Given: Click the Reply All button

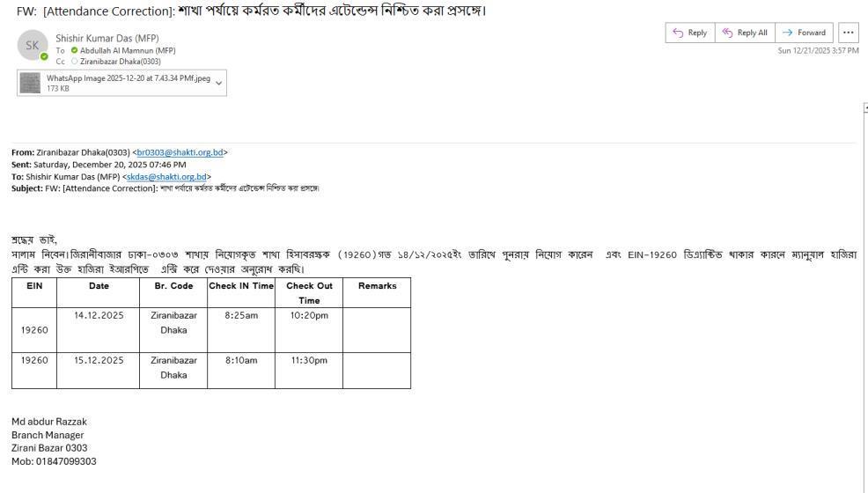Looking at the screenshot, I should (x=744, y=33).
